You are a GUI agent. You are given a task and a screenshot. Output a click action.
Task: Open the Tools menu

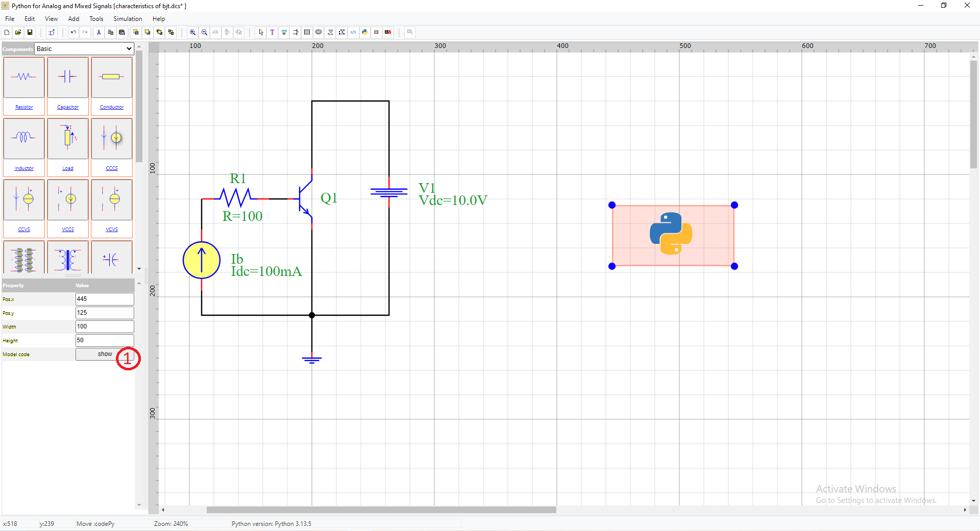[x=96, y=19]
